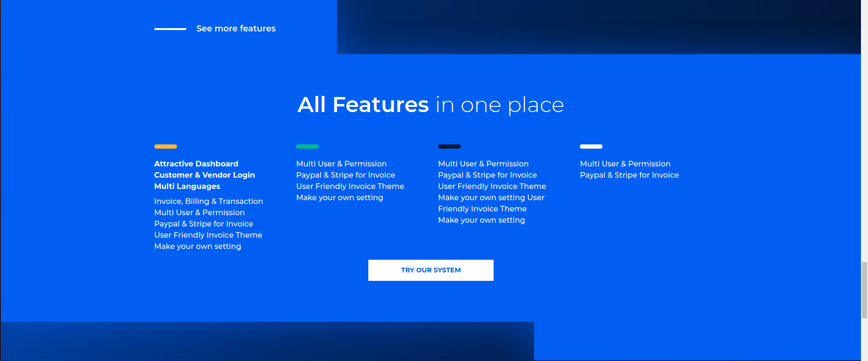Click Customer & Vendor Login feature

205,175
